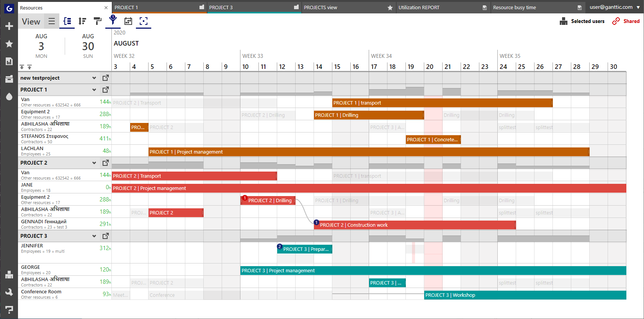Open the paint roller coloring icon

[x=98, y=21]
